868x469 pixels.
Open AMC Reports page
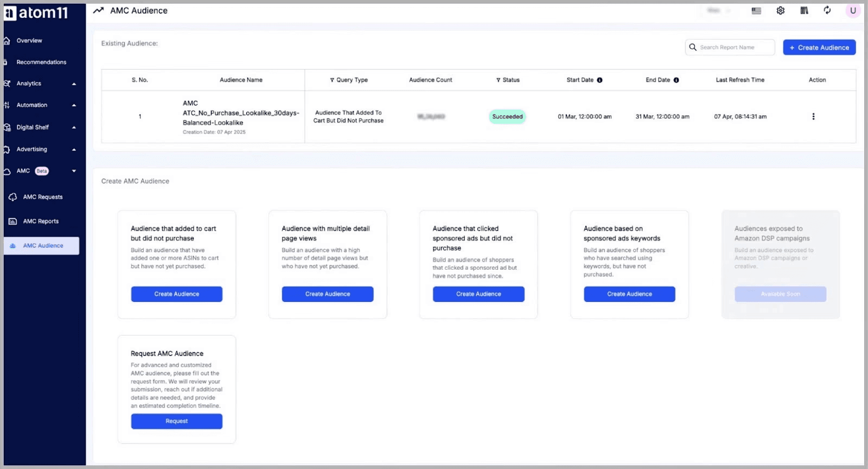click(41, 221)
